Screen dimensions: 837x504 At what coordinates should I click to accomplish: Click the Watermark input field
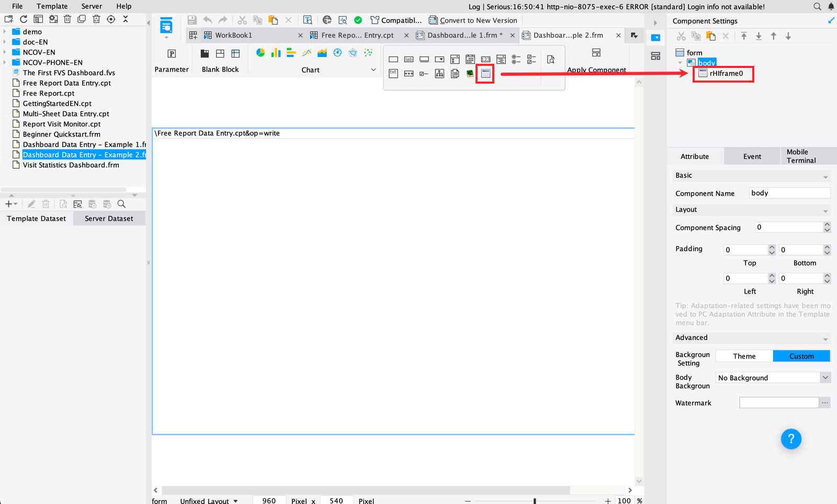point(778,402)
